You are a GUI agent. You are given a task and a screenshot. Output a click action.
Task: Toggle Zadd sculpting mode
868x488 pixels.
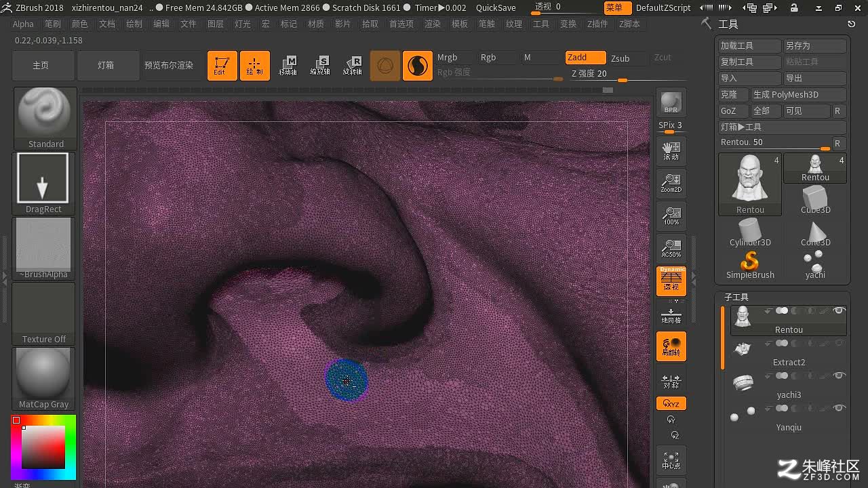click(x=585, y=58)
